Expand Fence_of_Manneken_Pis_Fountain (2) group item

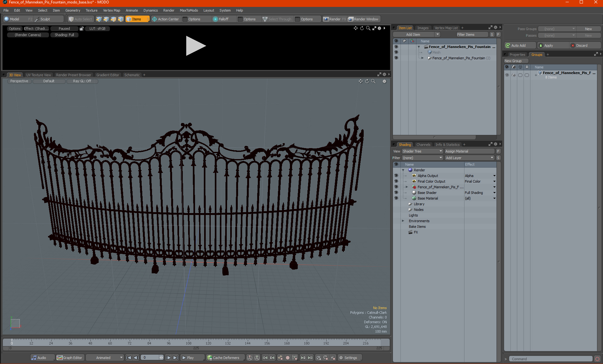[423, 58]
